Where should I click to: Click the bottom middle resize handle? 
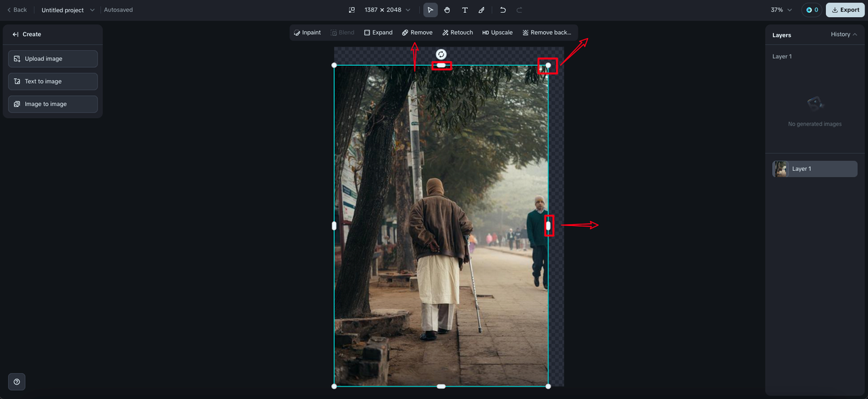[x=441, y=386]
